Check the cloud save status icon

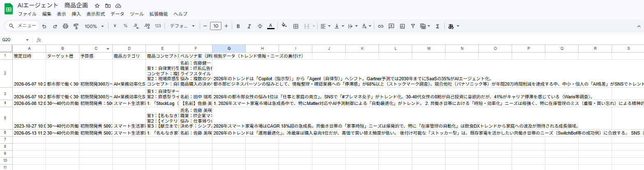coord(118,6)
